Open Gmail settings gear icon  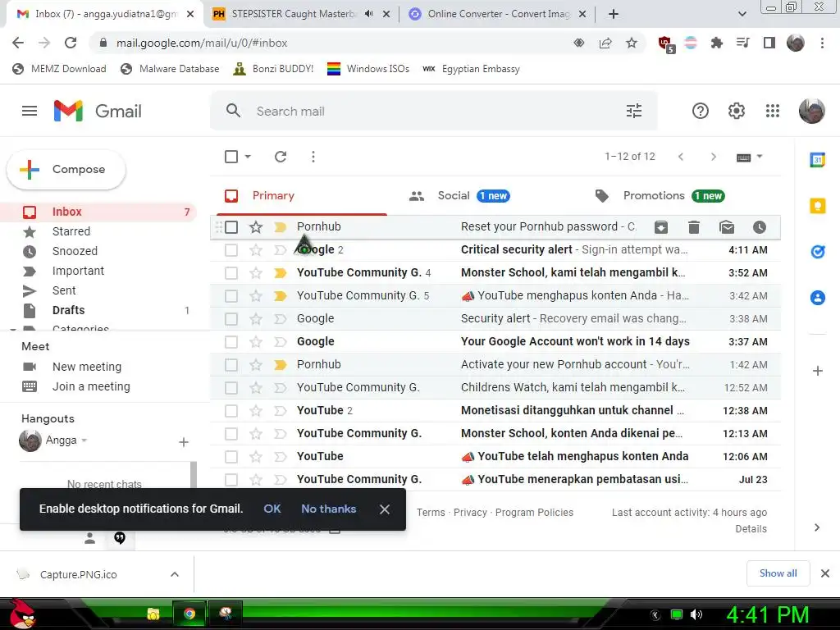pyautogui.click(x=737, y=111)
